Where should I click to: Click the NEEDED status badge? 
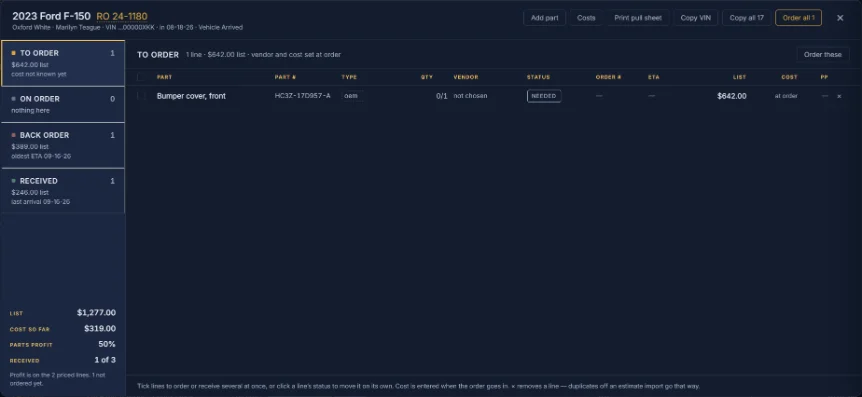click(544, 96)
